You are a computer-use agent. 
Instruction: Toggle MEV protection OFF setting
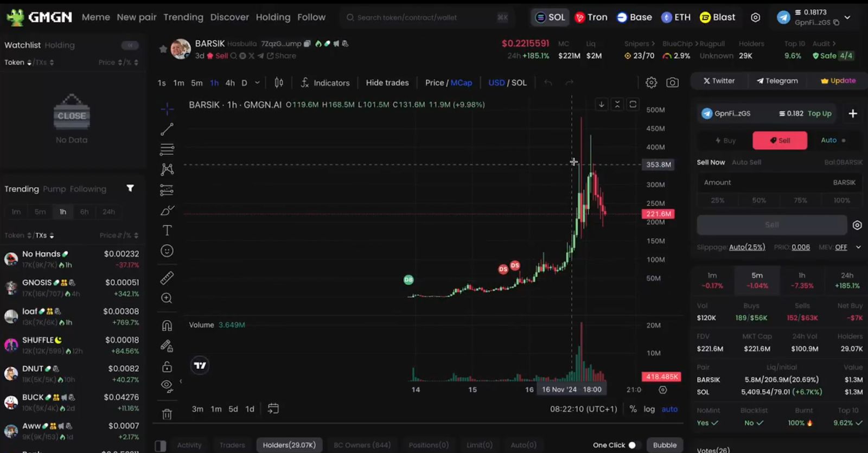(x=841, y=247)
